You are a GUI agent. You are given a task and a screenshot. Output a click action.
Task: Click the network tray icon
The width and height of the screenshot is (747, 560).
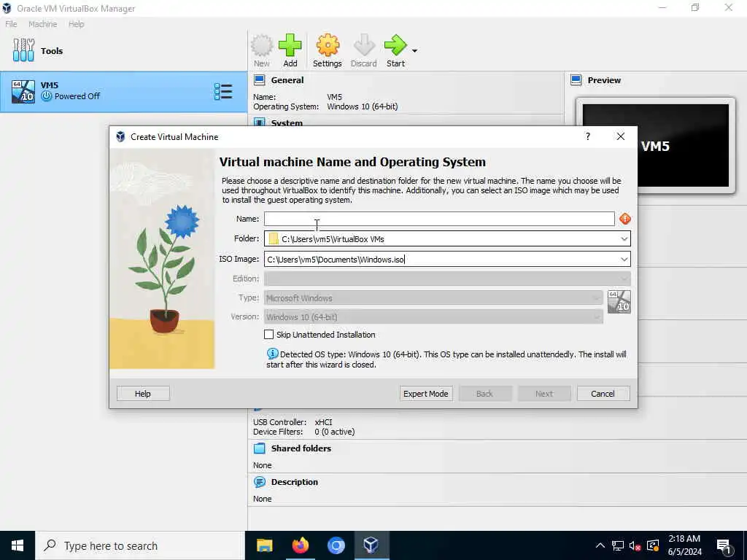[618, 545]
